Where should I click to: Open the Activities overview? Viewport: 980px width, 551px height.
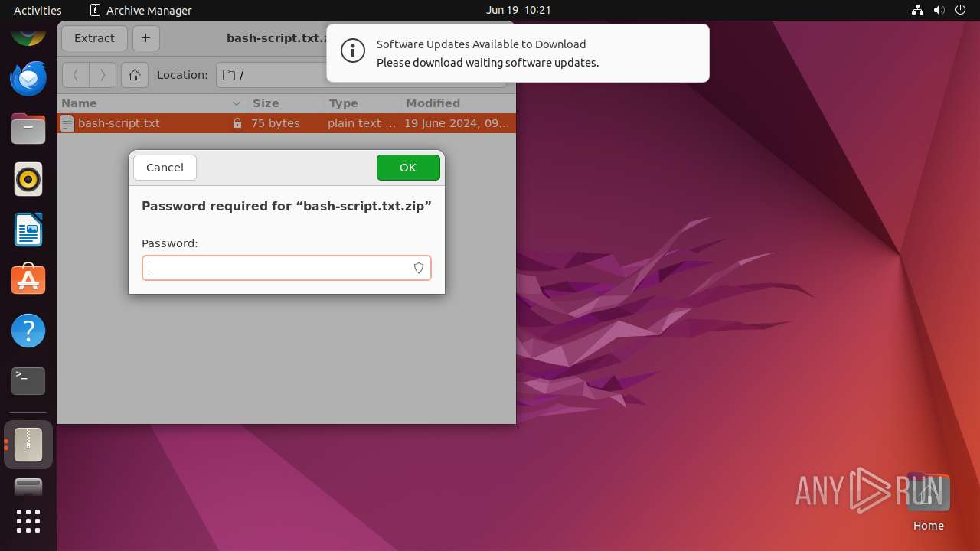click(38, 10)
